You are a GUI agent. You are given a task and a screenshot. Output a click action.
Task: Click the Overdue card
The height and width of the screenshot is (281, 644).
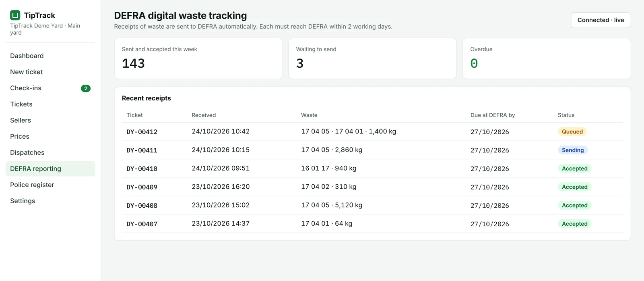click(x=547, y=58)
